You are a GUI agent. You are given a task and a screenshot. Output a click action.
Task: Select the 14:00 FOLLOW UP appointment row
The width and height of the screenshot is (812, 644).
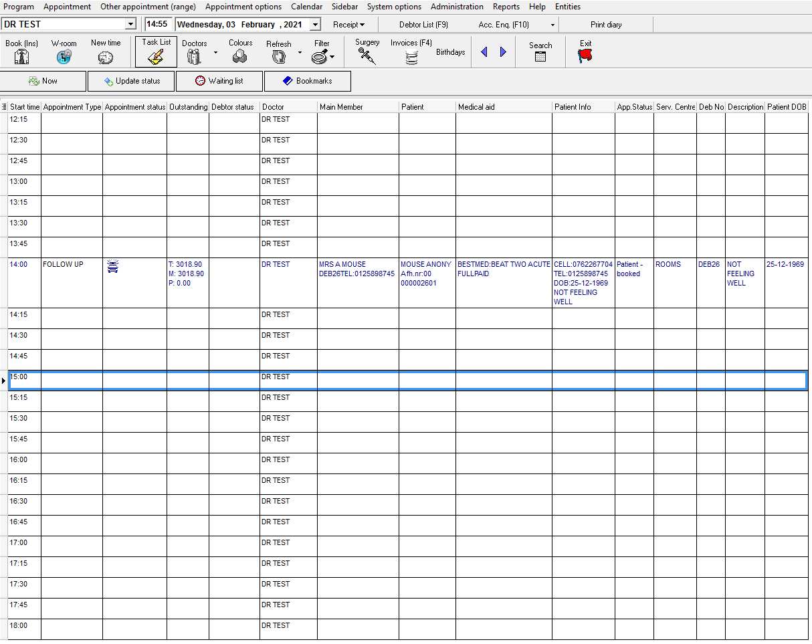[x=63, y=265]
